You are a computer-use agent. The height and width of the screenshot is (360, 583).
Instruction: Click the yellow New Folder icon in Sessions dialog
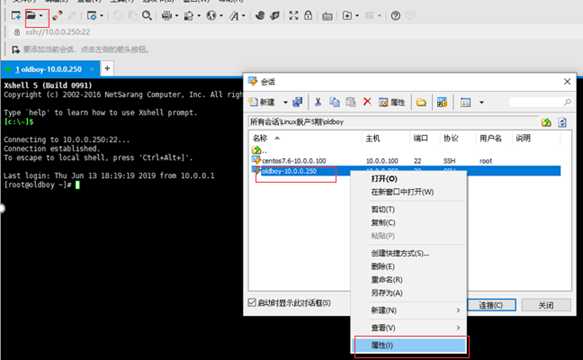(421, 102)
